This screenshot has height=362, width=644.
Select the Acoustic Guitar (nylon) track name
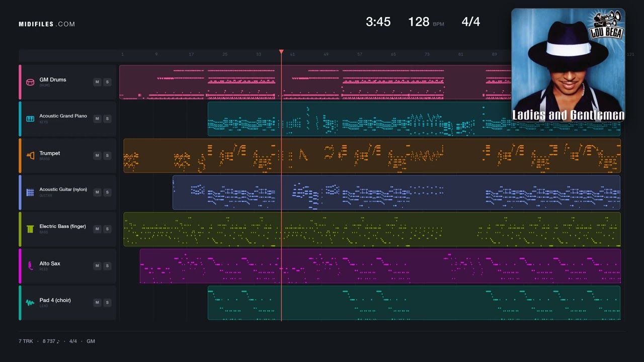tap(63, 190)
